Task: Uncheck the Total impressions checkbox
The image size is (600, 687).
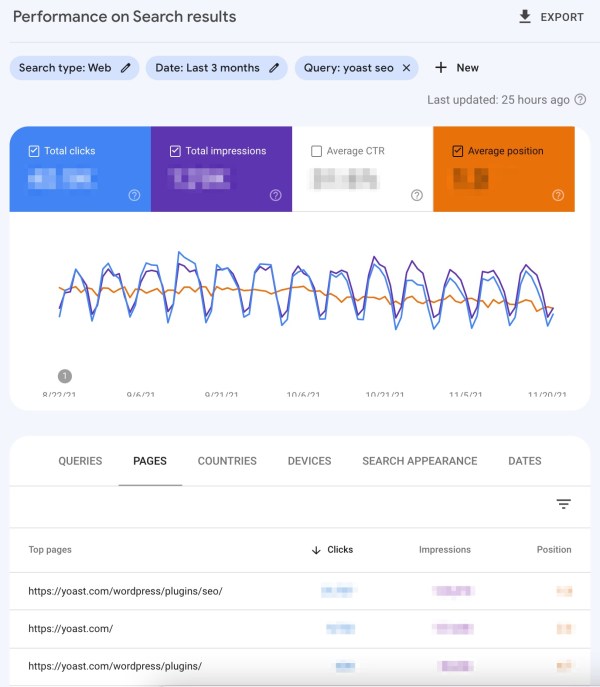Action: [x=175, y=151]
